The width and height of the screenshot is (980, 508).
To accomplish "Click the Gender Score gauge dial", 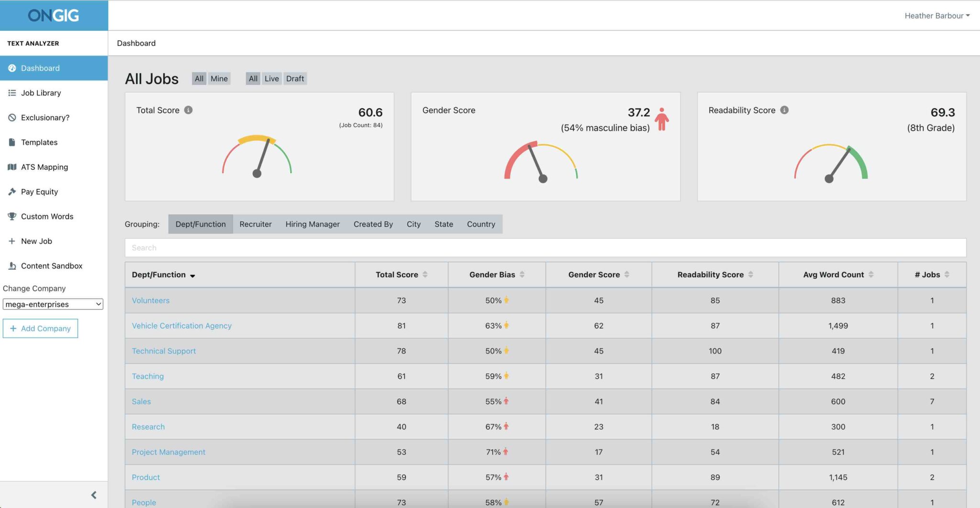I will [x=541, y=162].
